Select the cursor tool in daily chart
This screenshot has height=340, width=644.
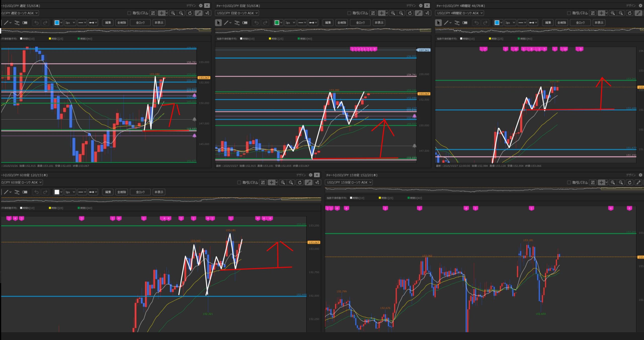point(218,23)
